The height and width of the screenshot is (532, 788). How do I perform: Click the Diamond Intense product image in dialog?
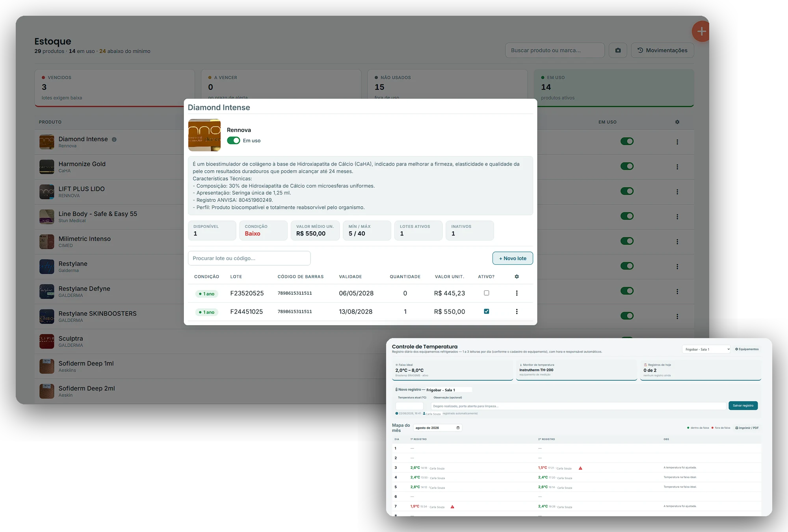pos(204,135)
